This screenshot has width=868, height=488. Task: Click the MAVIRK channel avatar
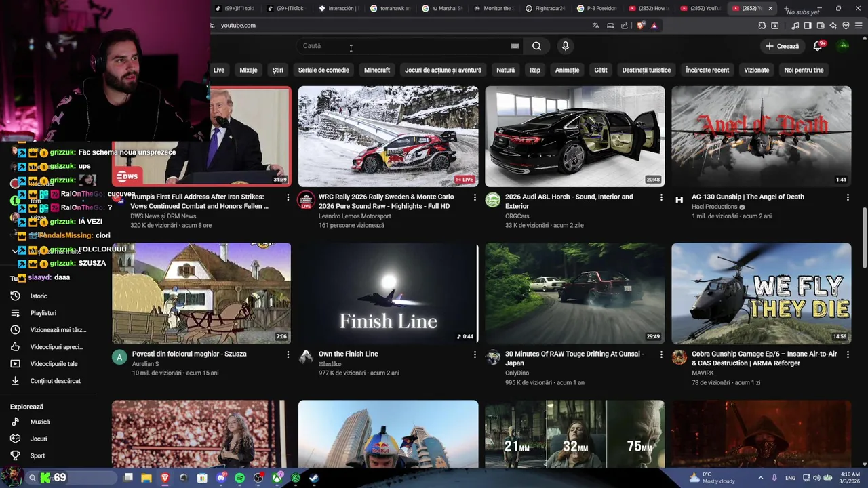pyautogui.click(x=679, y=357)
